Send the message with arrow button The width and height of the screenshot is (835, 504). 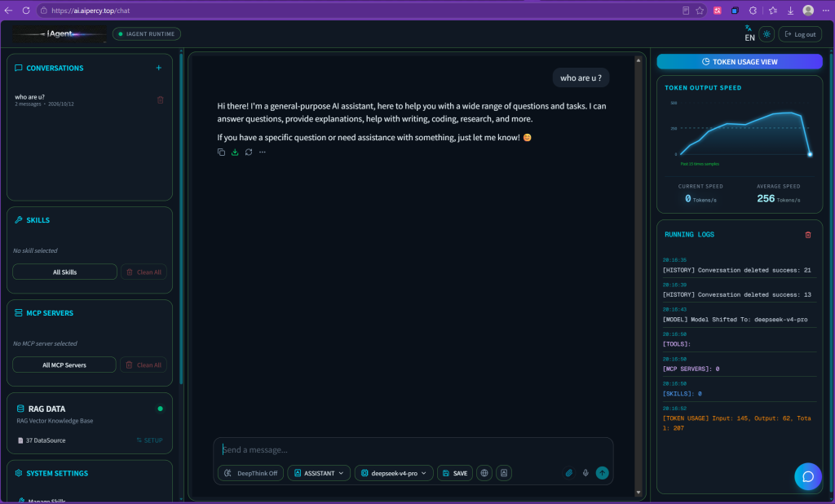click(603, 473)
